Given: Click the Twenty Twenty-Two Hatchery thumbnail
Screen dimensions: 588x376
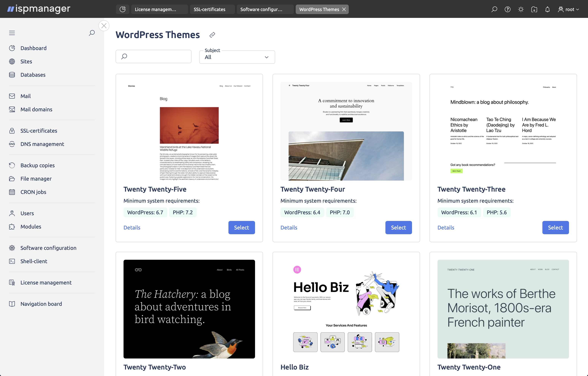Looking at the screenshot, I should (x=189, y=309).
